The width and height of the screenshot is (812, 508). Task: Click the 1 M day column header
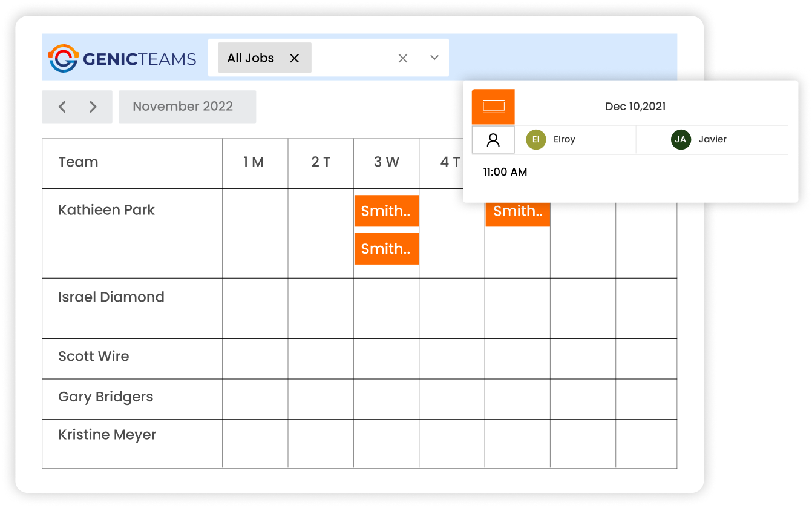pyautogui.click(x=254, y=162)
